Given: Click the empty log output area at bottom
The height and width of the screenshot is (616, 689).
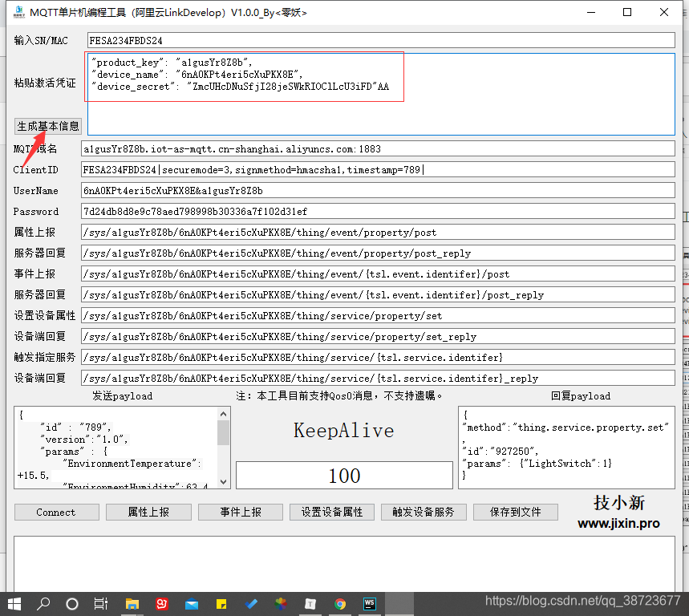Looking at the screenshot, I should (344, 564).
